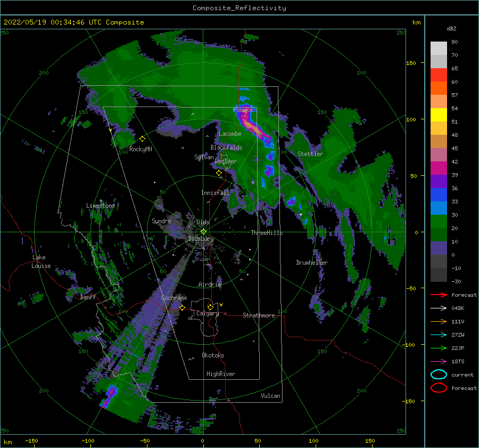Screen dimensions: 479x448
Task: Click the RedDeer city label
Action: (226, 161)
